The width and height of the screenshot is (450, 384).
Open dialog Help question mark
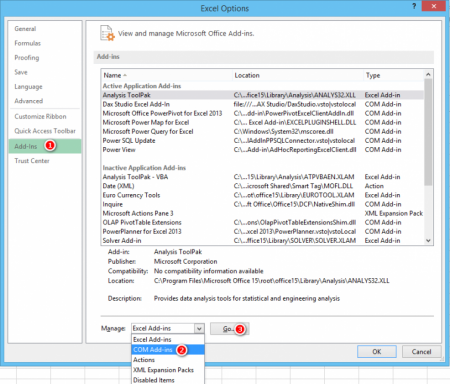point(414,6)
